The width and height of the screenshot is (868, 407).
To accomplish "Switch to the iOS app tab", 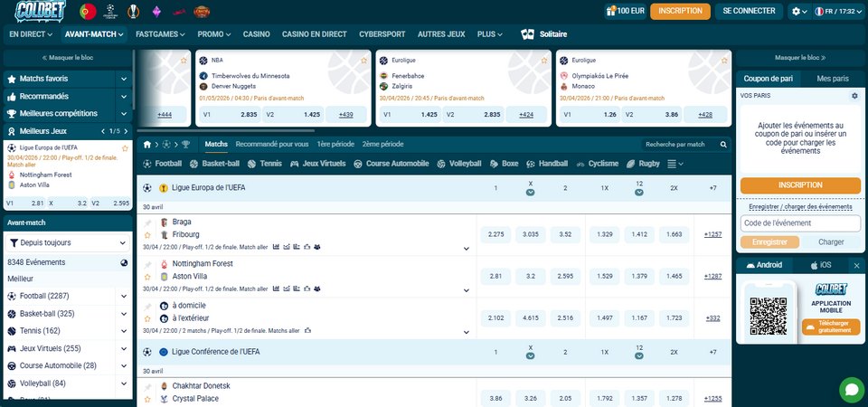I will (x=821, y=265).
